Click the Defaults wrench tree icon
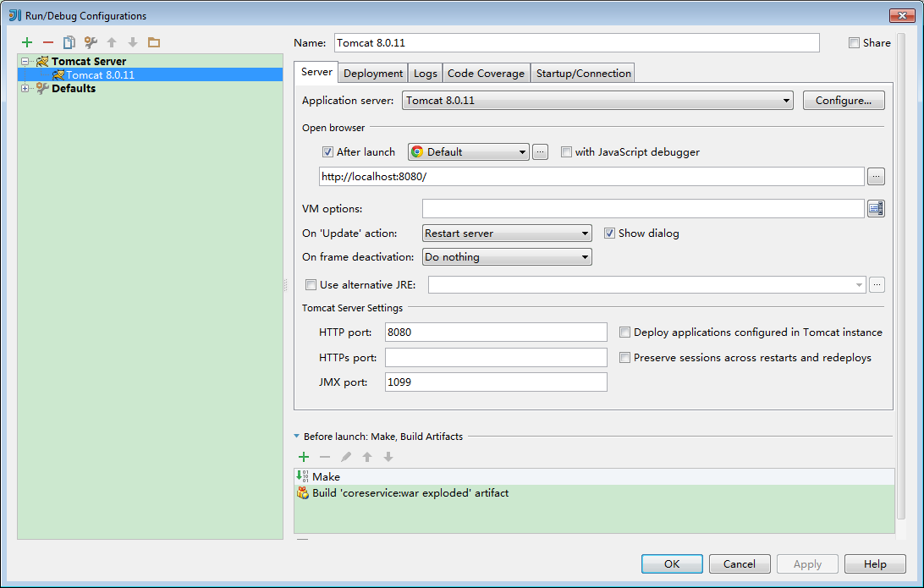924x588 pixels. pyautogui.click(x=42, y=88)
